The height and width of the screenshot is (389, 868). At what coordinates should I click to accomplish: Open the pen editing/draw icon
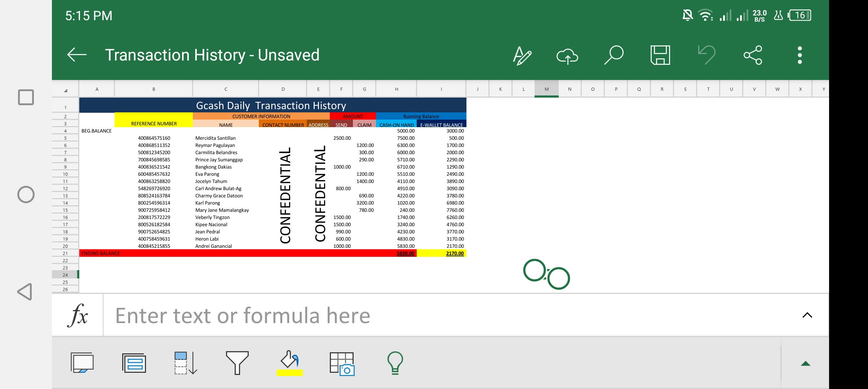[x=522, y=55]
